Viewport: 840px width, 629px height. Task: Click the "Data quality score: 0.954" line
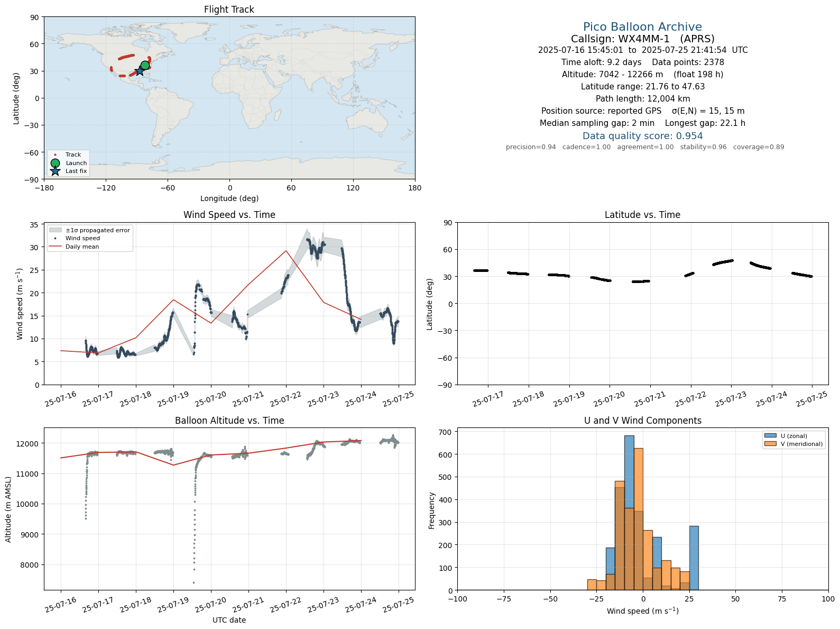[642, 136]
